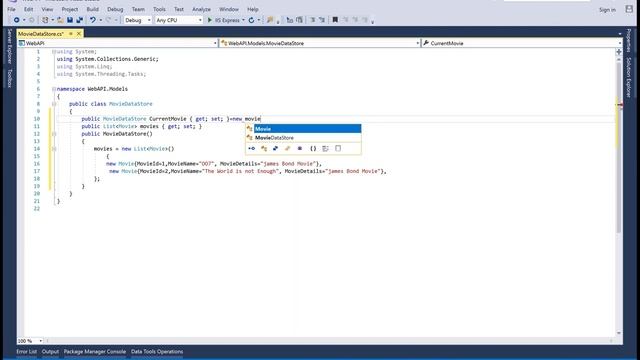Image resolution: width=640 pixels, height=360 pixels.
Task: Click the Save All toolbar icon
Action: pos(80,20)
